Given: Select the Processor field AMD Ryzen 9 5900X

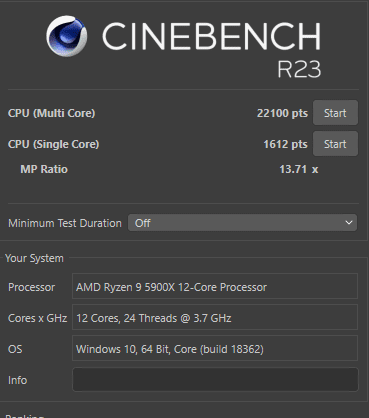Looking at the screenshot, I should click(215, 287).
